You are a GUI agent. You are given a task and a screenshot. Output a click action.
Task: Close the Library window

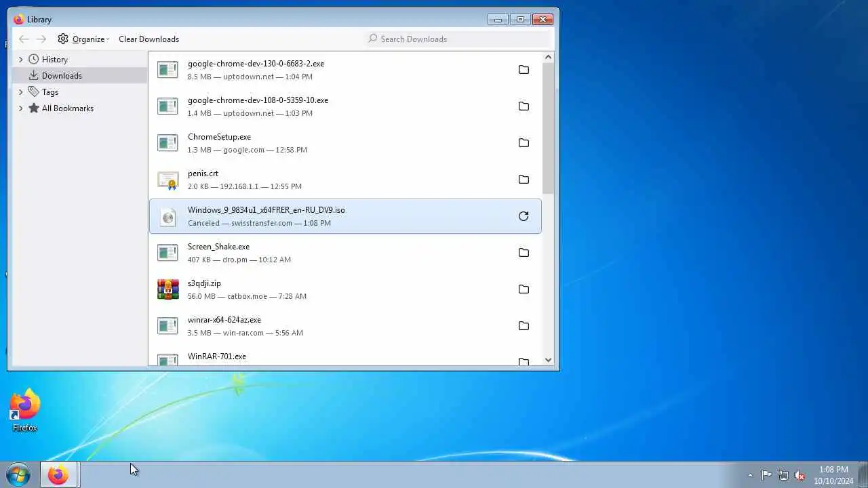542,19
